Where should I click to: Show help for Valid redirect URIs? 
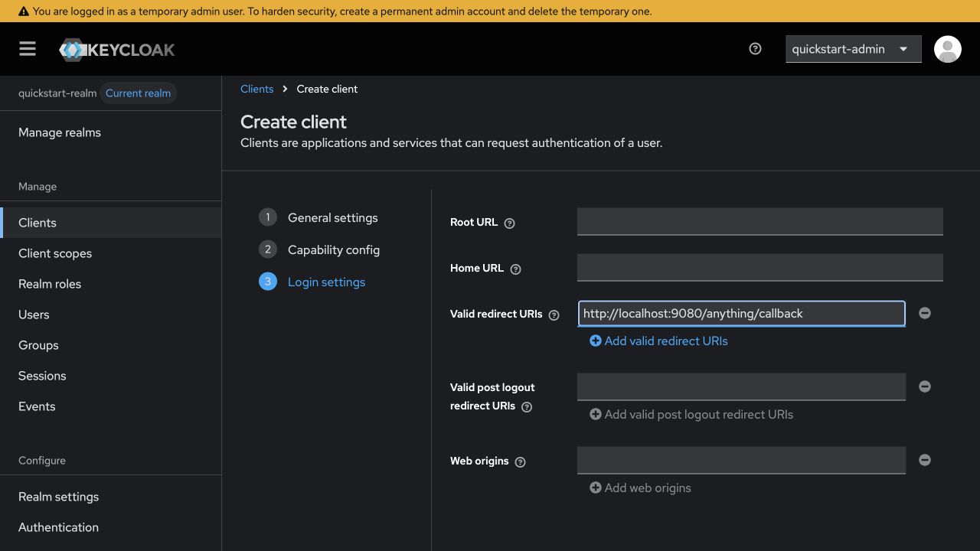[554, 315]
